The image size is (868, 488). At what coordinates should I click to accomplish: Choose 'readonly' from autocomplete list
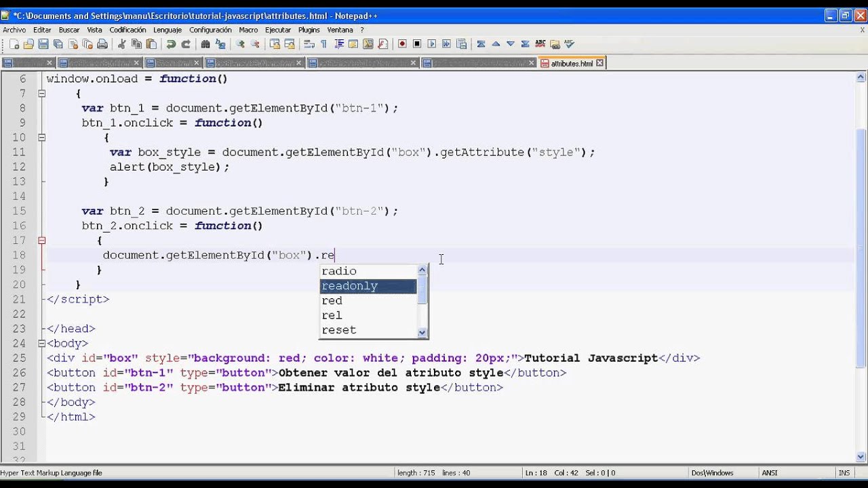pos(368,286)
